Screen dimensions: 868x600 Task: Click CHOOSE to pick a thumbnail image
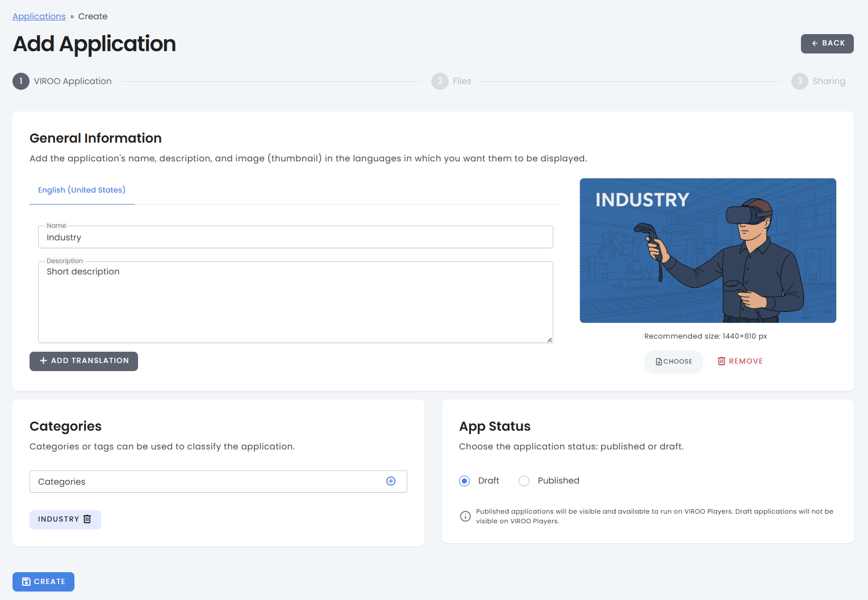[674, 361]
